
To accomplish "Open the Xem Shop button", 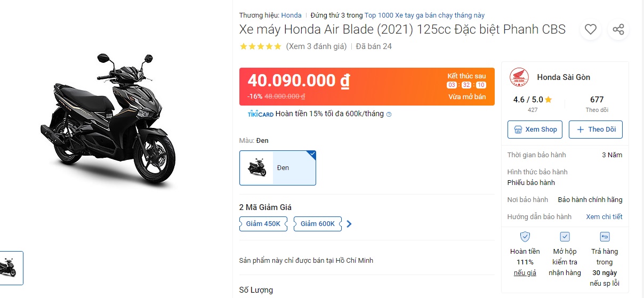I will pyautogui.click(x=535, y=130).
